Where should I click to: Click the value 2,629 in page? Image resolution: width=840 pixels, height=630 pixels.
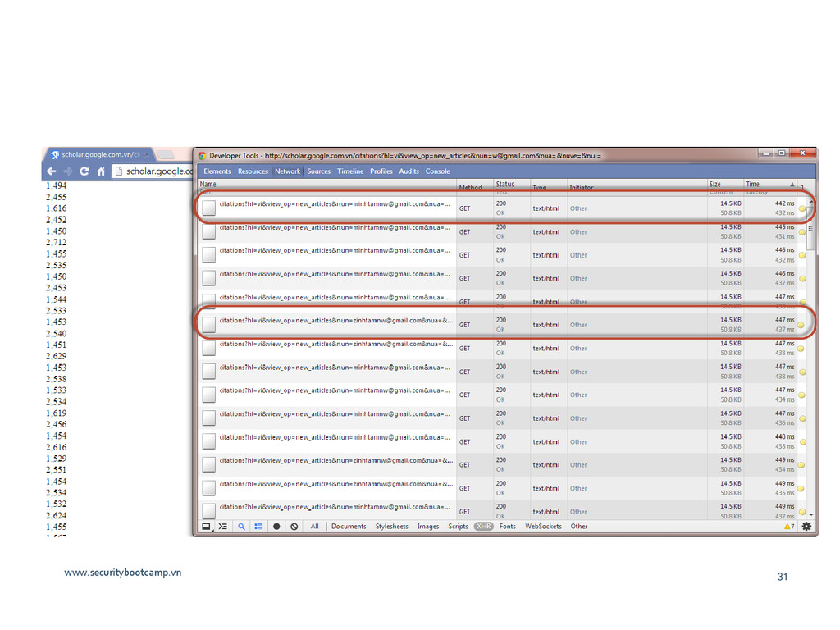point(57,356)
